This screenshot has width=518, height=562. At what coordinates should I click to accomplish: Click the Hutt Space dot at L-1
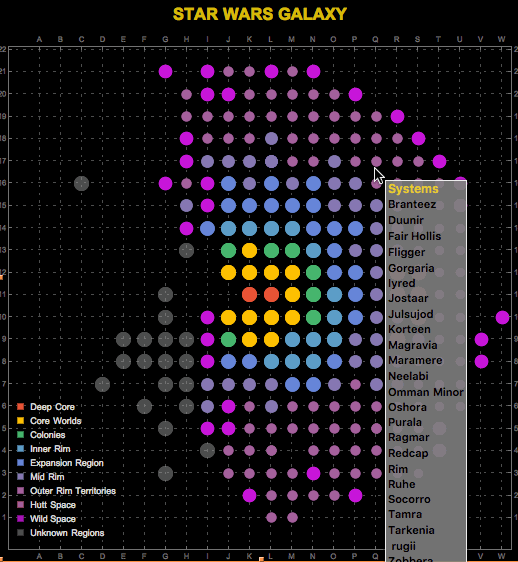[x=271, y=517]
